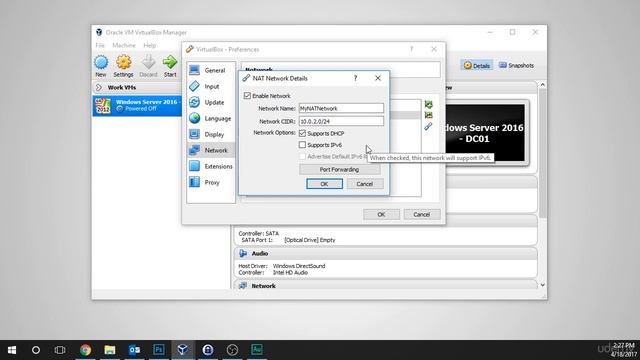
Task: Select the Proxy preferences section
Action: tap(211, 182)
